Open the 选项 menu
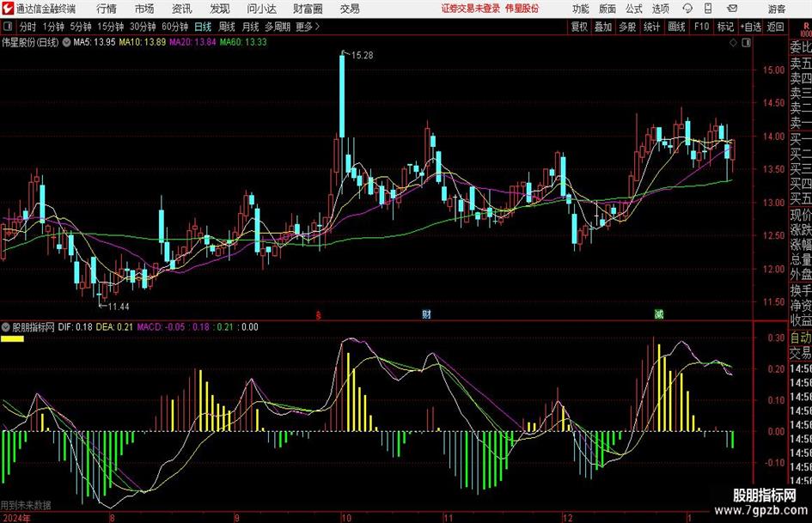812x523 pixels. [x=661, y=9]
